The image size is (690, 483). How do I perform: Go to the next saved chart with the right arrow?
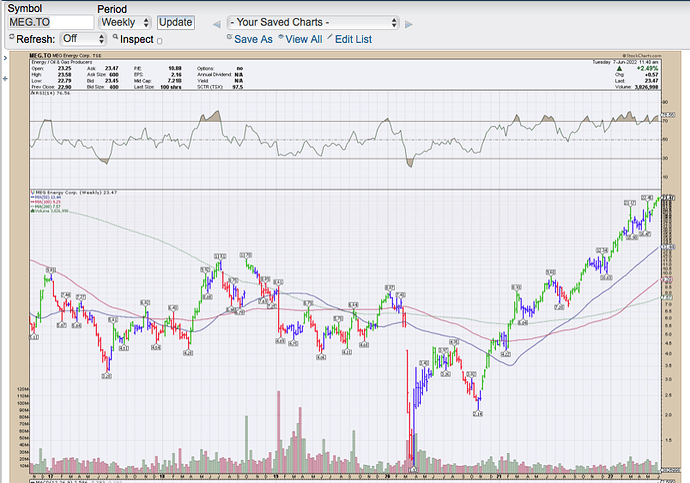[409, 24]
